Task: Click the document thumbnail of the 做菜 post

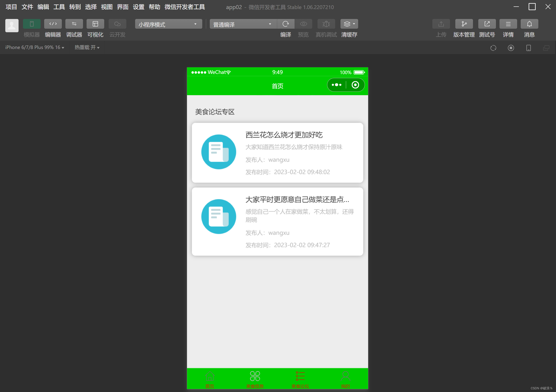Action: (219, 217)
